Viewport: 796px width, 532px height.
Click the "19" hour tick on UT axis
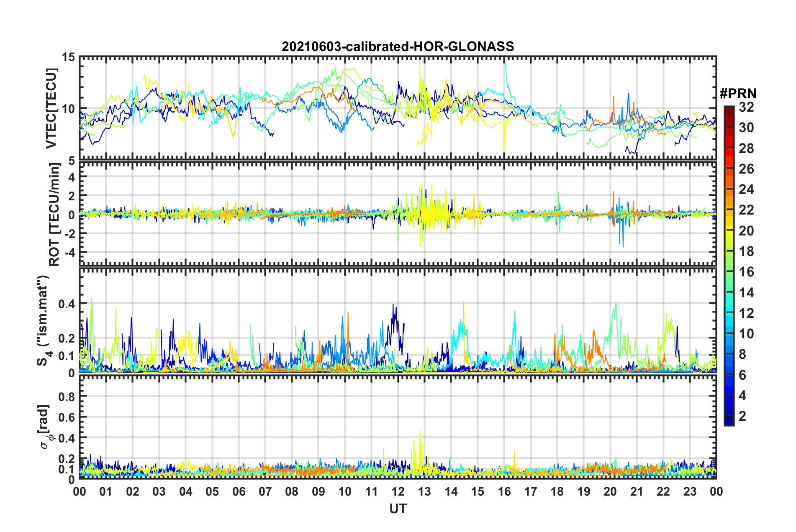pyautogui.click(x=583, y=491)
